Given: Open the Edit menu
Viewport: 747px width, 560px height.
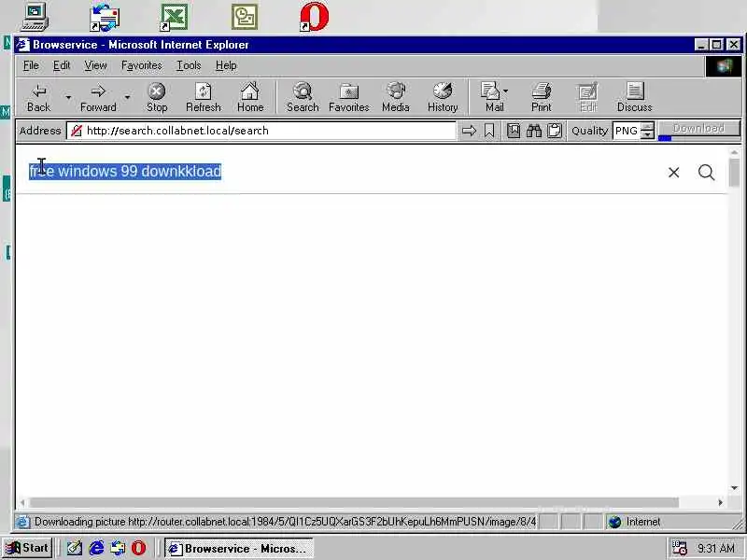Looking at the screenshot, I should pos(62,65).
